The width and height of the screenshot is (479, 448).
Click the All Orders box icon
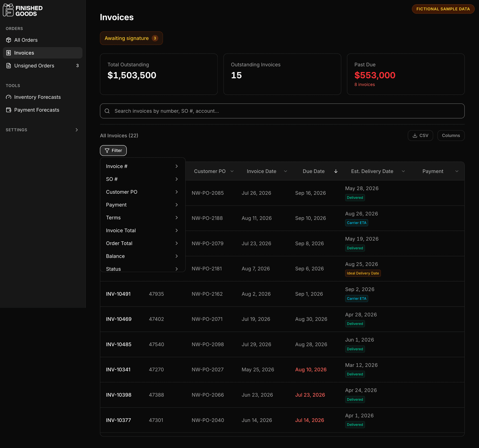click(x=9, y=40)
